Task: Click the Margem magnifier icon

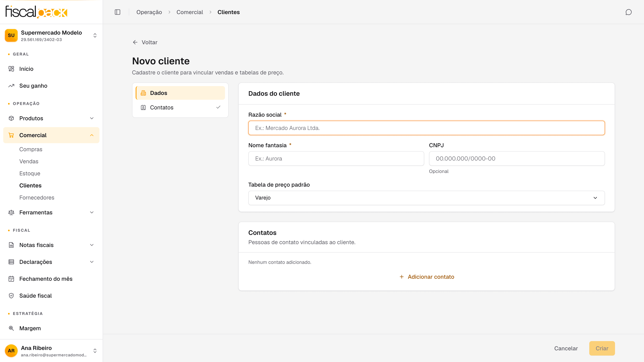Action: pyautogui.click(x=11, y=328)
